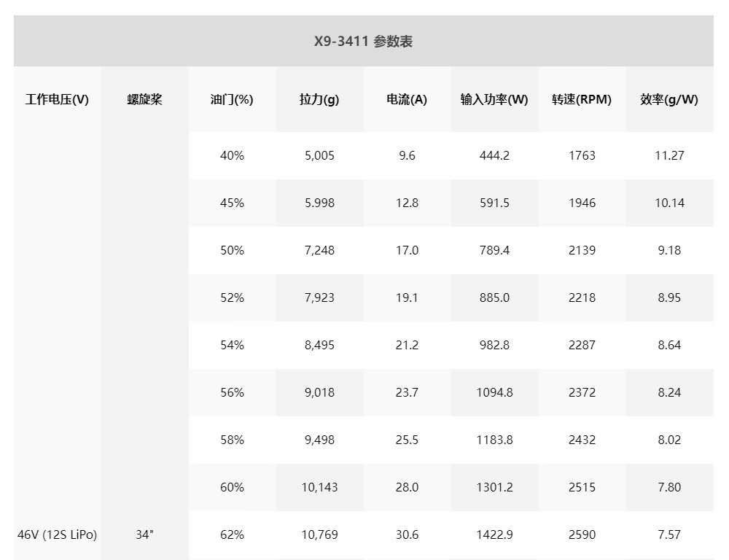The width and height of the screenshot is (729, 560).
Task: Select the 34" propeller cell
Action: pos(144,534)
